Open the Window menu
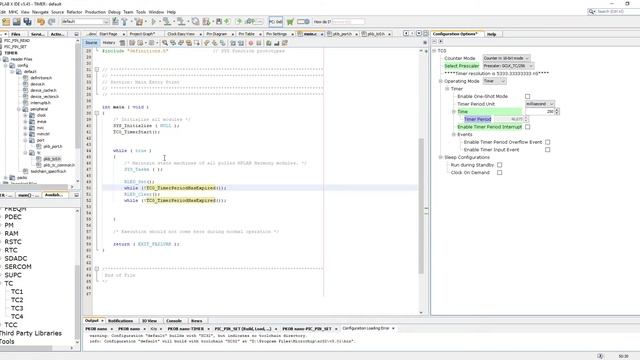 (x=156, y=12)
